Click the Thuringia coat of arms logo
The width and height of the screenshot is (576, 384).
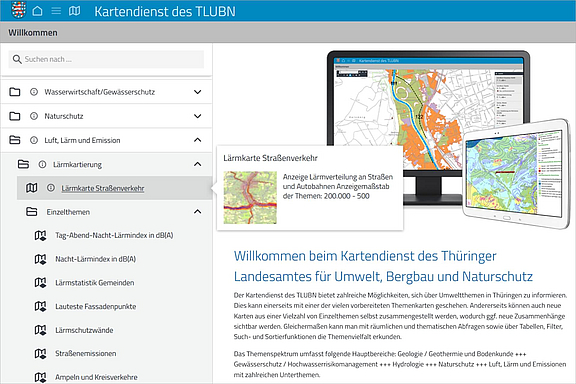(x=18, y=10)
